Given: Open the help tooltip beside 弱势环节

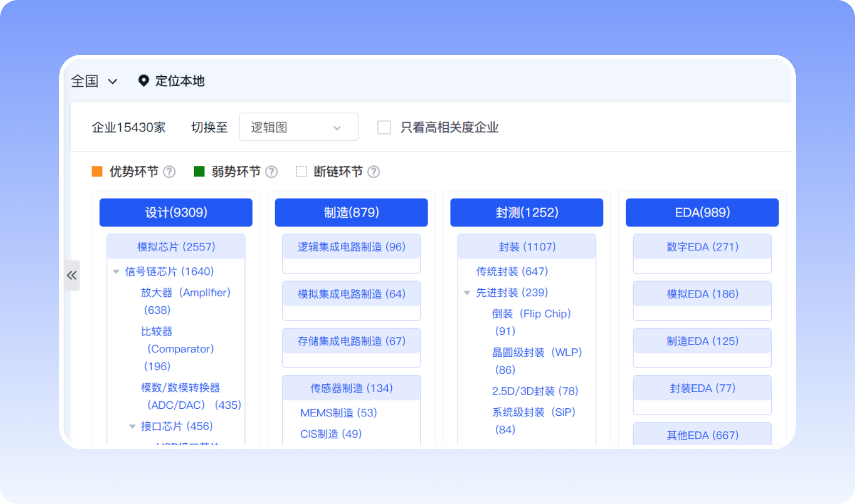Looking at the screenshot, I should click(x=272, y=171).
